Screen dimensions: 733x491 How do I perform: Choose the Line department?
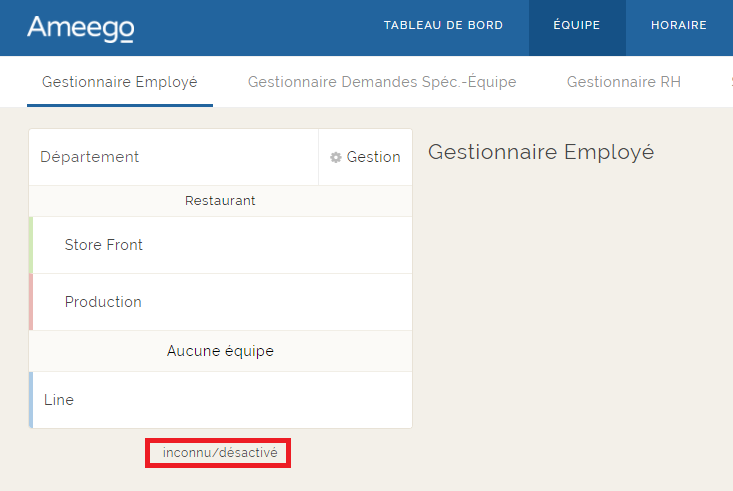59,400
